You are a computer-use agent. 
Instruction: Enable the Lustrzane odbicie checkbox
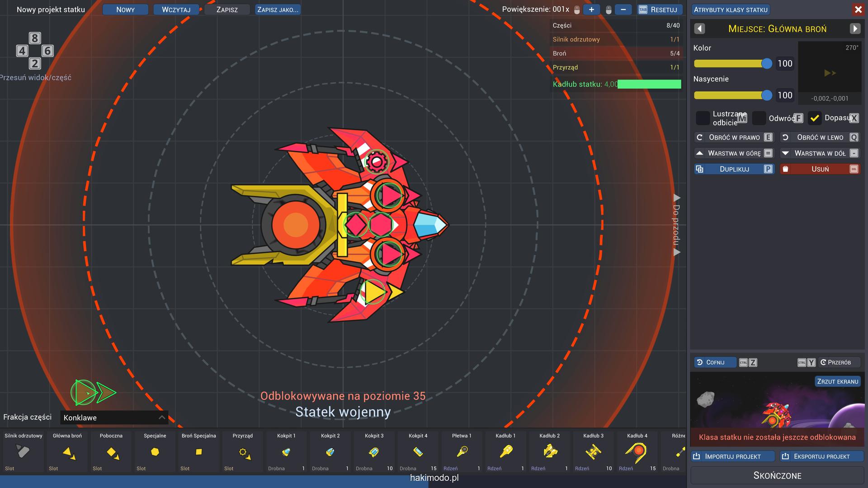click(x=703, y=118)
